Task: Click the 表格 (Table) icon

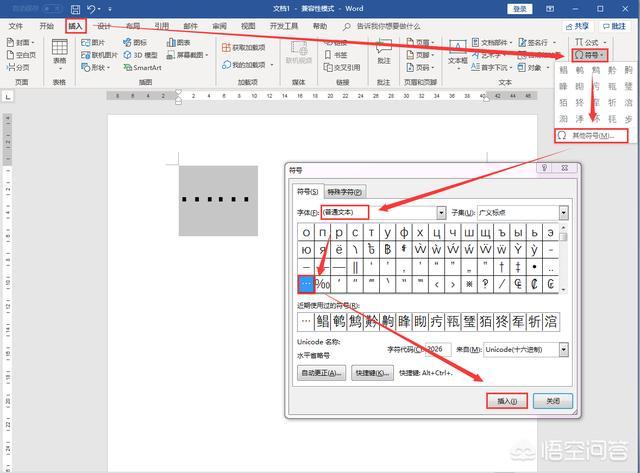Action: pos(58,52)
